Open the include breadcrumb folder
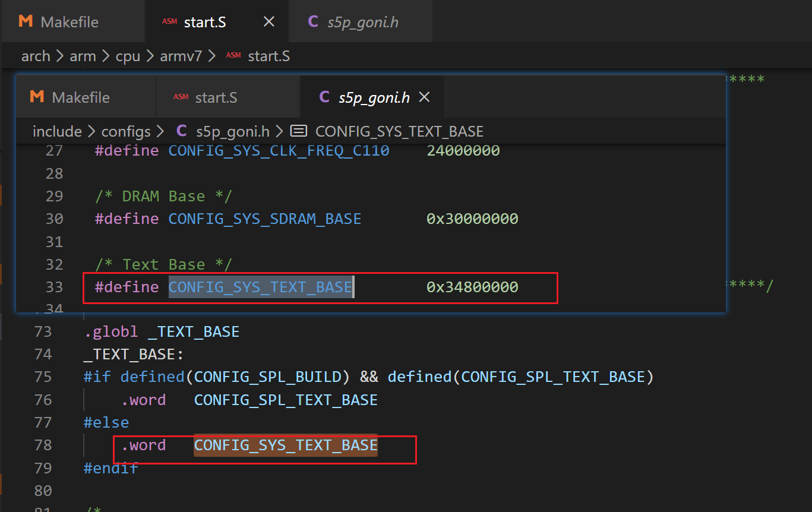The height and width of the screenshot is (512, 812). click(x=57, y=131)
